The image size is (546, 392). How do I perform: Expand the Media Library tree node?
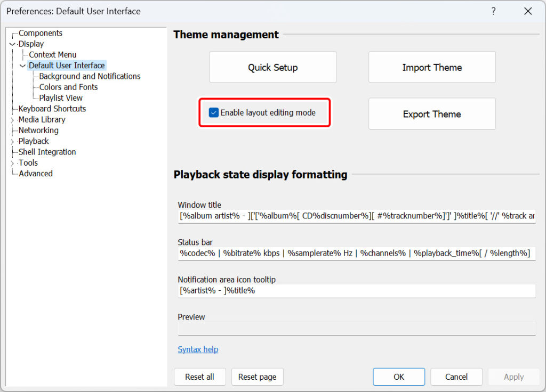click(x=12, y=120)
